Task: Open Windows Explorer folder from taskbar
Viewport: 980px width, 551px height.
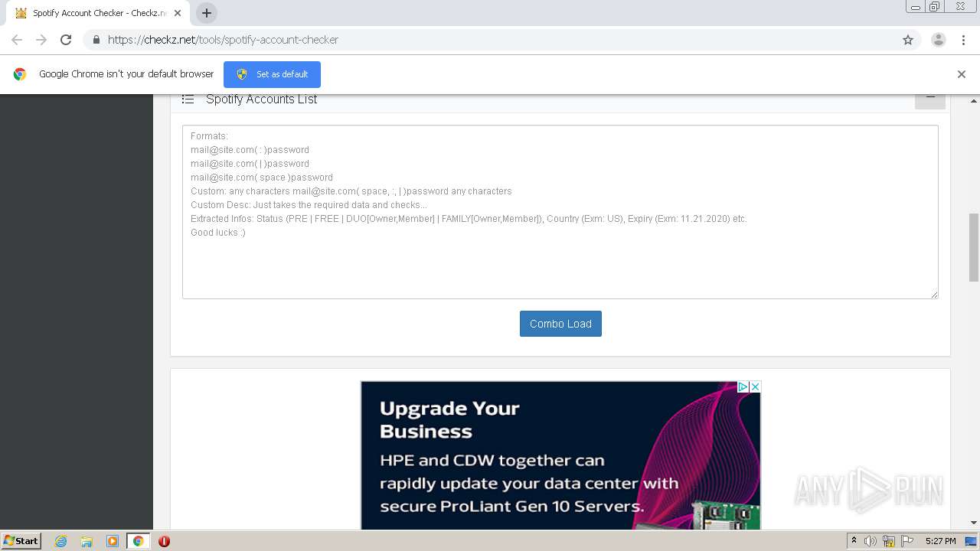Action: coord(87,541)
